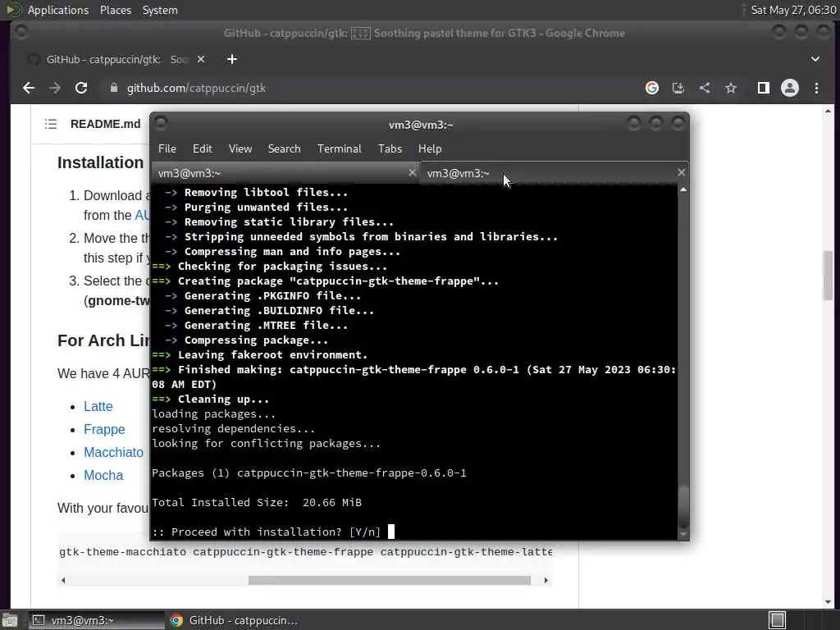Open terminal Help menu

[430, 149]
